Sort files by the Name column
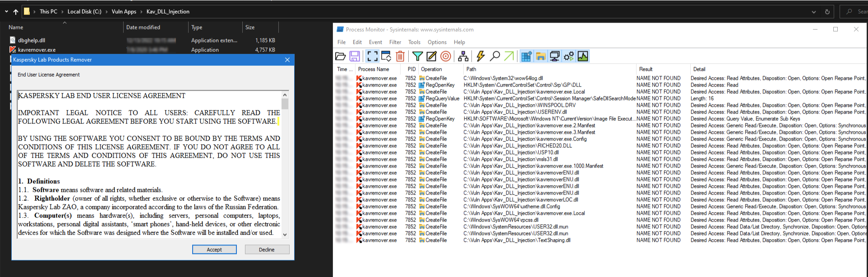The image size is (868, 277). click(x=65, y=27)
